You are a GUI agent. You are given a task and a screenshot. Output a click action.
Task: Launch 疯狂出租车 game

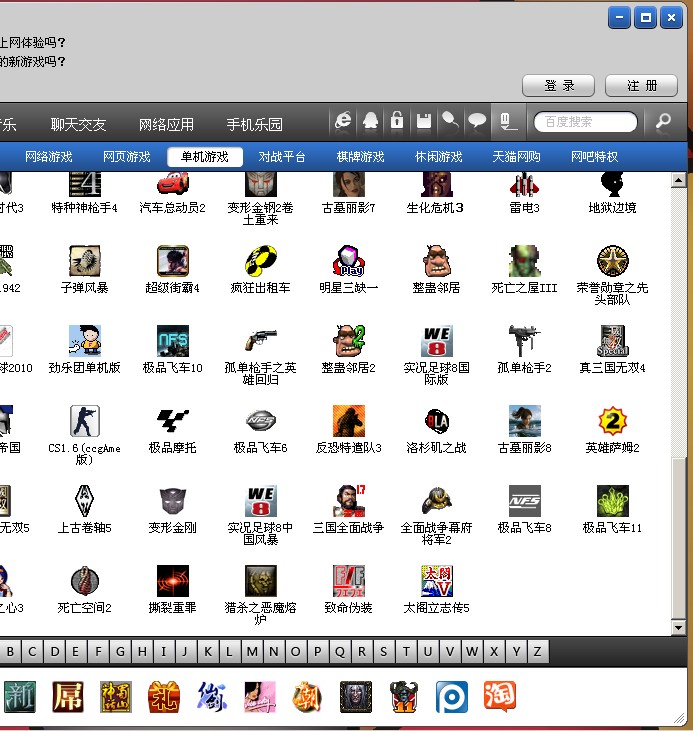pyautogui.click(x=260, y=261)
